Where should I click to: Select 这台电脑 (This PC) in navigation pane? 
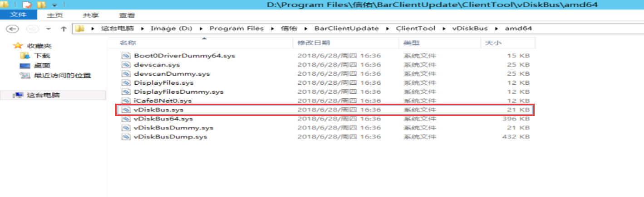[x=43, y=95]
